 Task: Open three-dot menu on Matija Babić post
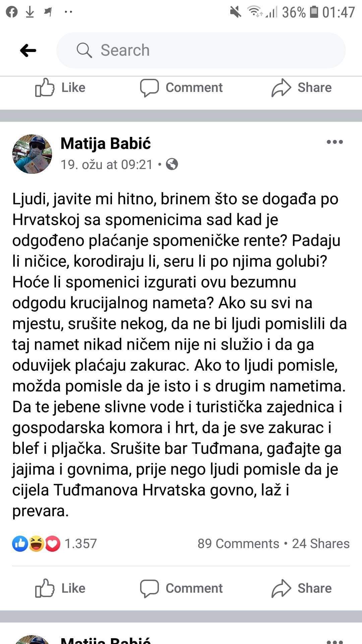(335, 142)
